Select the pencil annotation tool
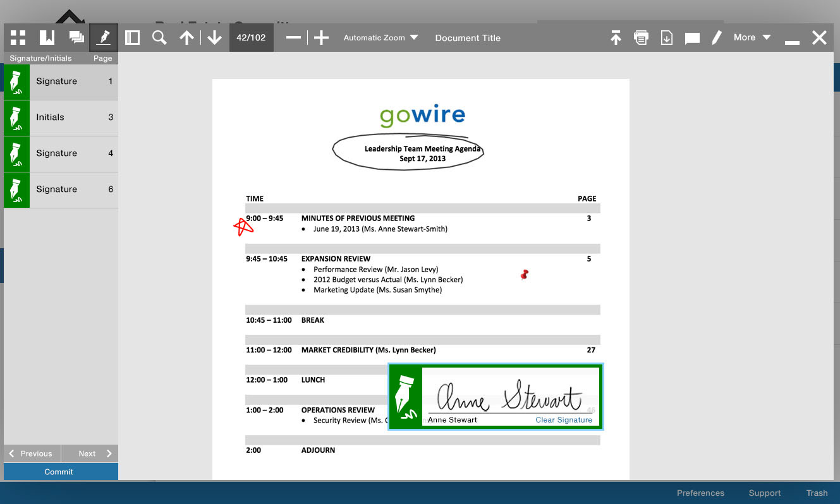Screen dimensions: 840x504 point(716,38)
